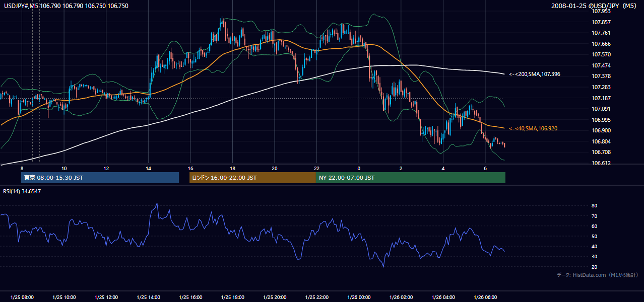Click the 107.091 price axis label
This screenshot has height=302, width=644.
(x=601, y=109)
